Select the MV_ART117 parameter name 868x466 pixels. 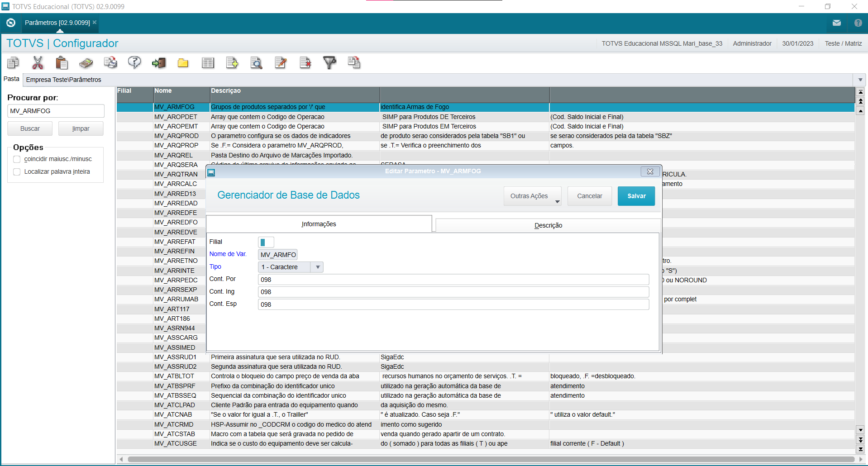pos(172,309)
